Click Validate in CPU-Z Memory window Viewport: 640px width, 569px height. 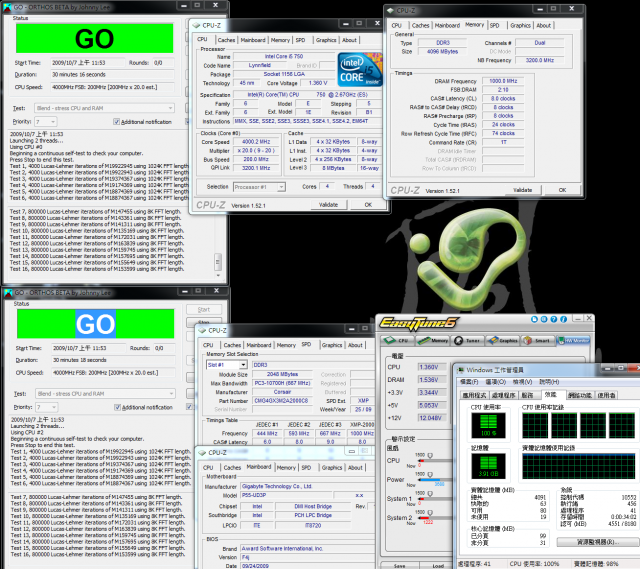pyautogui.click(x=522, y=190)
